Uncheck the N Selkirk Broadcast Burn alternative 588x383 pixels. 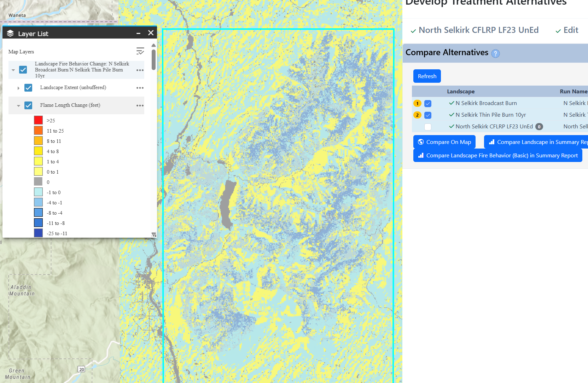(x=428, y=103)
